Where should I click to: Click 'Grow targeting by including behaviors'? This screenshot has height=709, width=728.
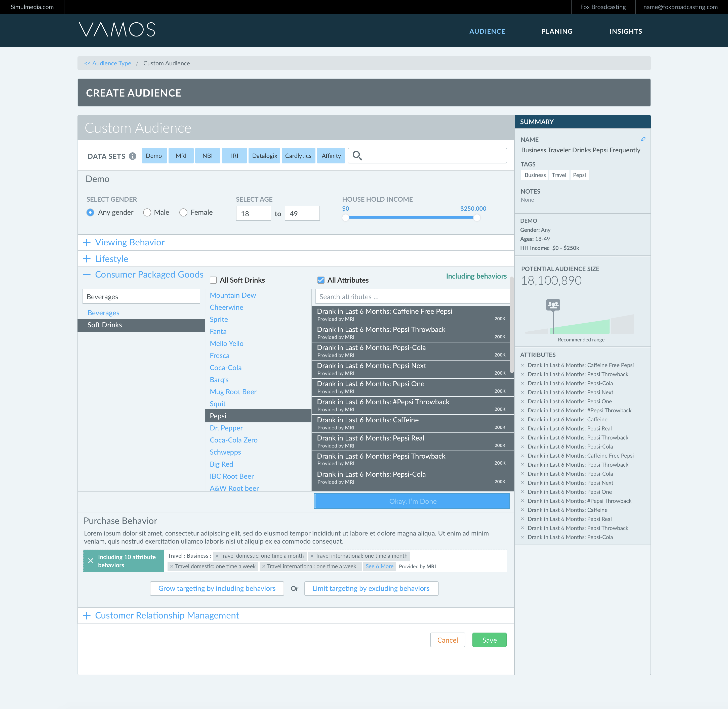coord(217,588)
